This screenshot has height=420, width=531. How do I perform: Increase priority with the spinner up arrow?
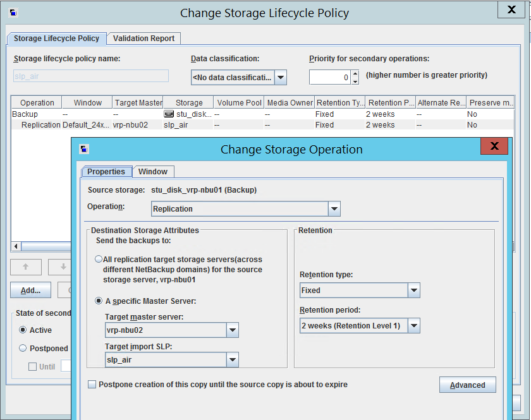(355, 73)
